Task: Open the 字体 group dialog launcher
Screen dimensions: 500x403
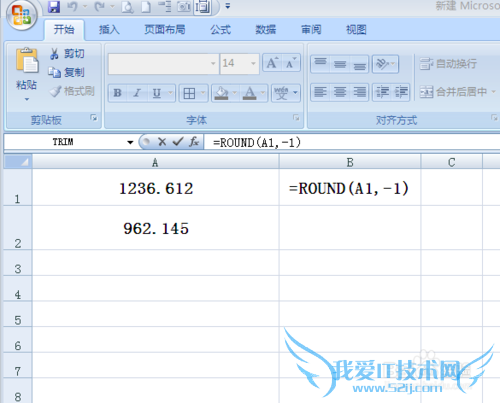Action: [296, 117]
